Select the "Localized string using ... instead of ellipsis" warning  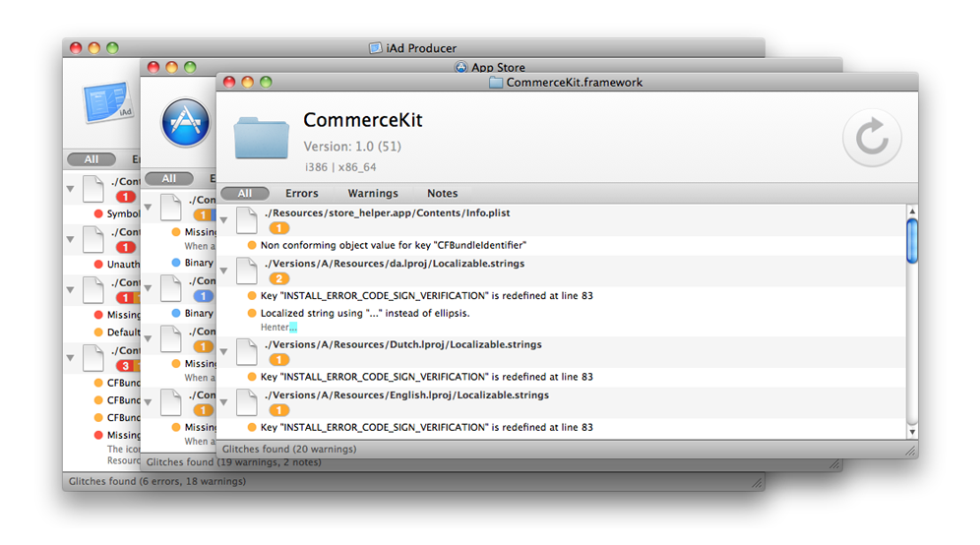pyautogui.click(x=364, y=313)
